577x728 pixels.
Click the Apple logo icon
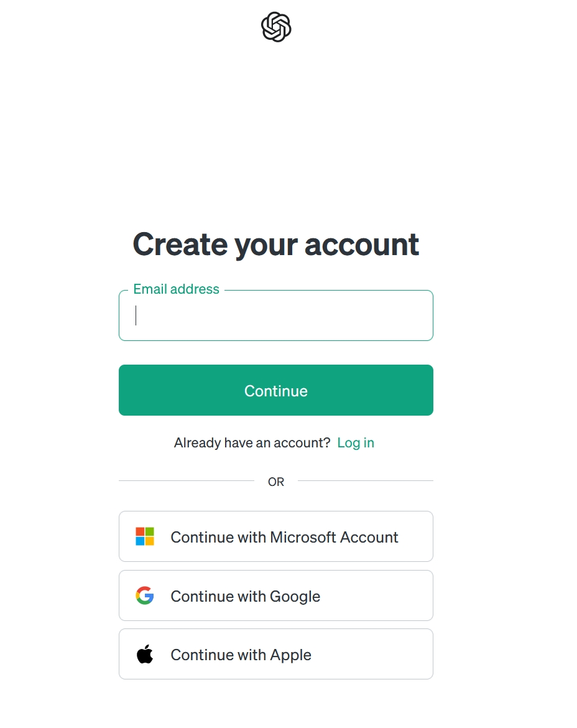coord(145,655)
